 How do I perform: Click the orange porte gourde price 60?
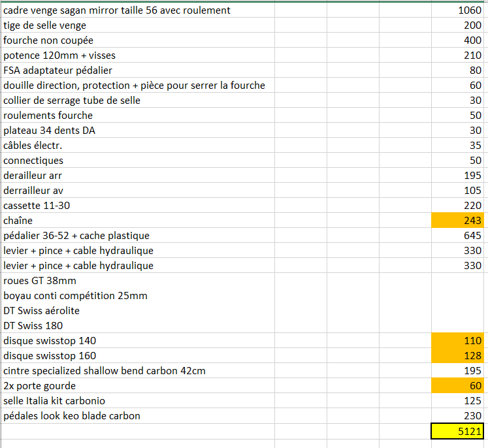(457, 386)
